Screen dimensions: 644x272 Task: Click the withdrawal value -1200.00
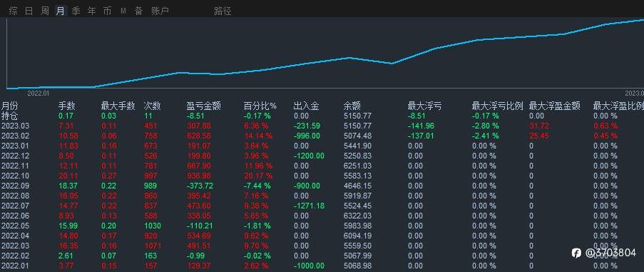pos(310,156)
